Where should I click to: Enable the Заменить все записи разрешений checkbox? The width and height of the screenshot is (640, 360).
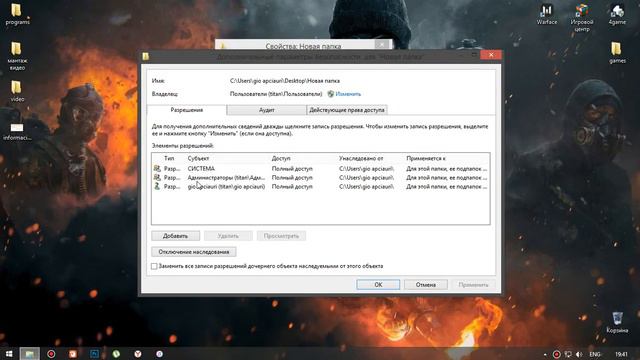point(154,266)
